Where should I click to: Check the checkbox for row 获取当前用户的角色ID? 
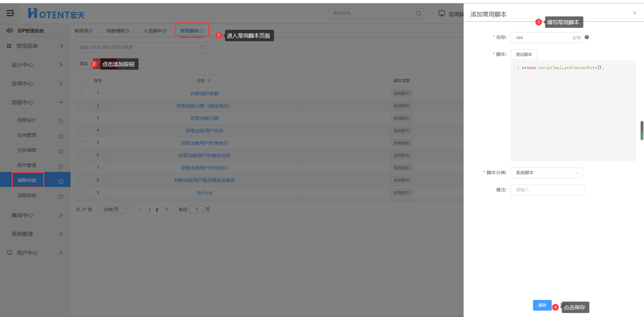click(x=81, y=143)
